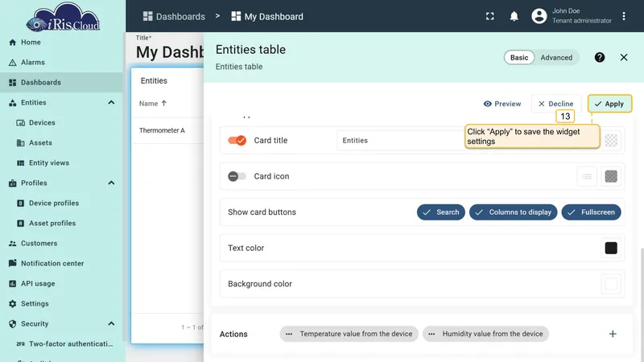The image size is (644, 362).
Task: Click the Devices icon in sidebar
Action: click(21, 123)
